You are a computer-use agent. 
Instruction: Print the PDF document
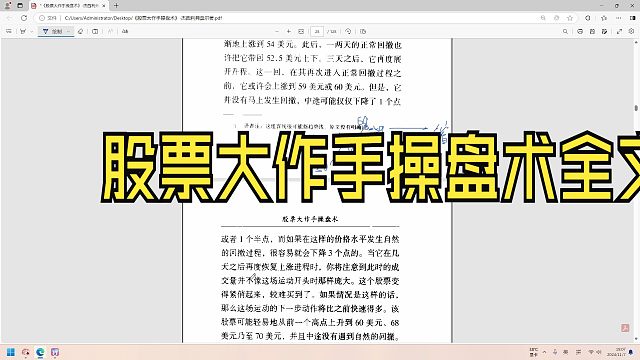click(580, 31)
